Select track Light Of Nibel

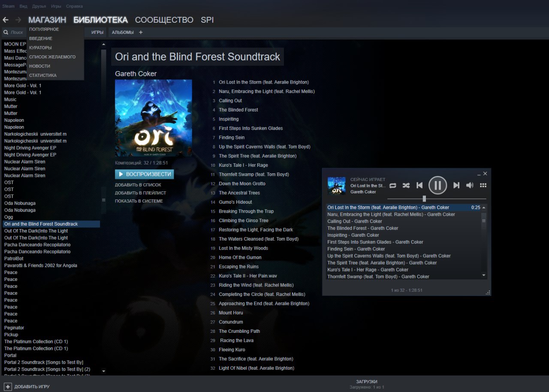(x=256, y=368)
